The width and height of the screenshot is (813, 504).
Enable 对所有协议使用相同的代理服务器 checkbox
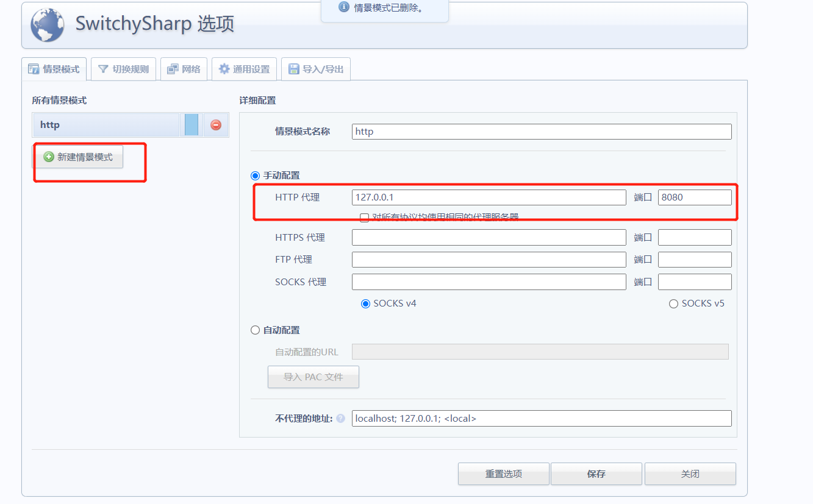(x=364, y=218)
